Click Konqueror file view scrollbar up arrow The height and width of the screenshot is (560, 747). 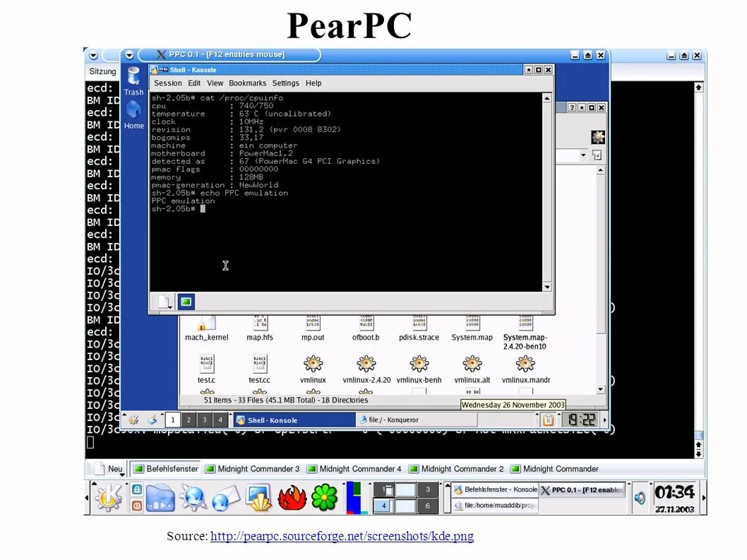click(x=601, y=170)
